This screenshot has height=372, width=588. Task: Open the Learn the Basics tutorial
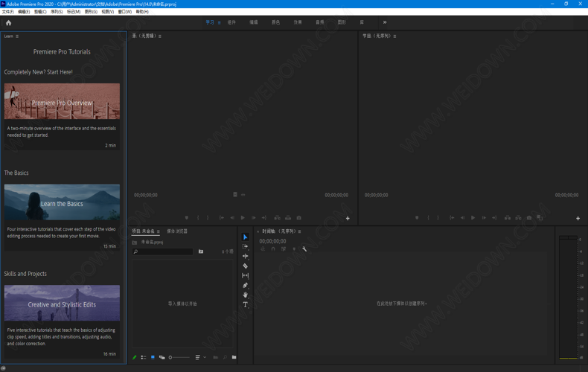click(62, 203)
